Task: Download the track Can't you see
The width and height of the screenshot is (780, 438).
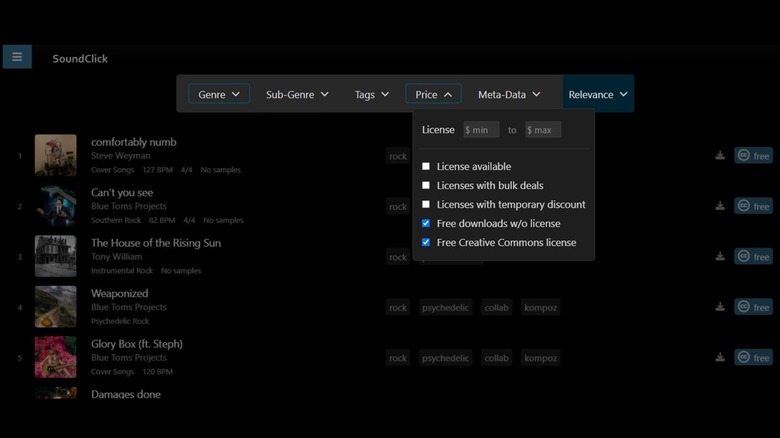Action: coord(719,206)
